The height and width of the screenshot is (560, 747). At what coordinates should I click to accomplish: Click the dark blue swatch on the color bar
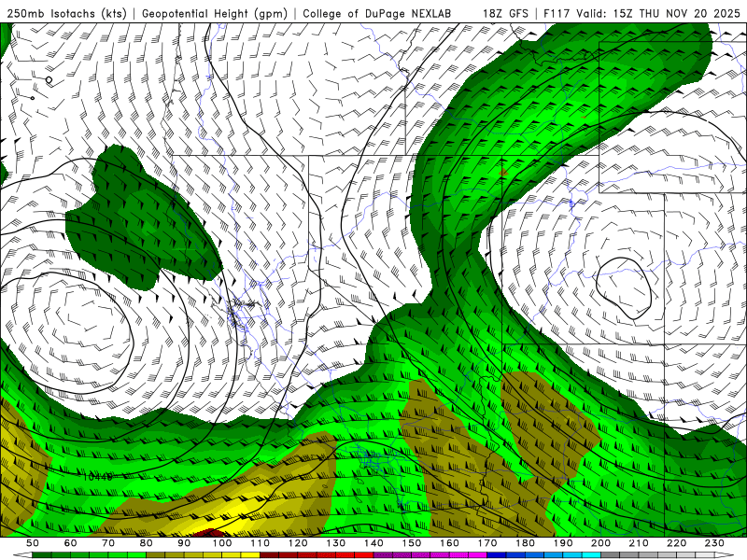pyautogui.click(x=496, y=555)
